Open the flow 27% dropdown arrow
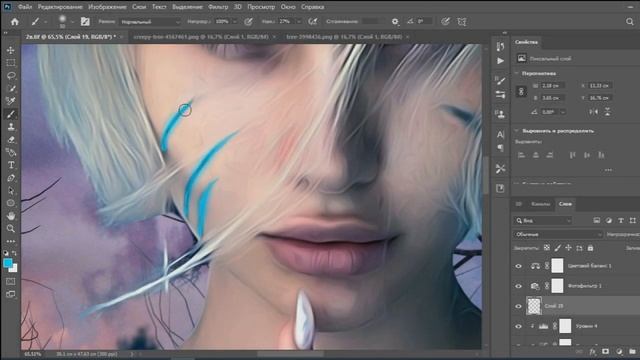This screenshot has width=640, height=360. click(x=299, y=22)
